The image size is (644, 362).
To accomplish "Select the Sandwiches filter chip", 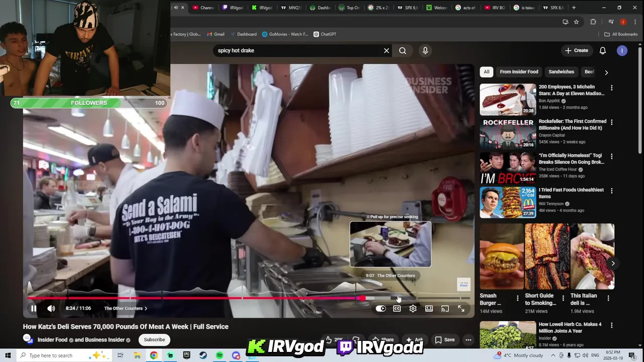I will [561, 72].
